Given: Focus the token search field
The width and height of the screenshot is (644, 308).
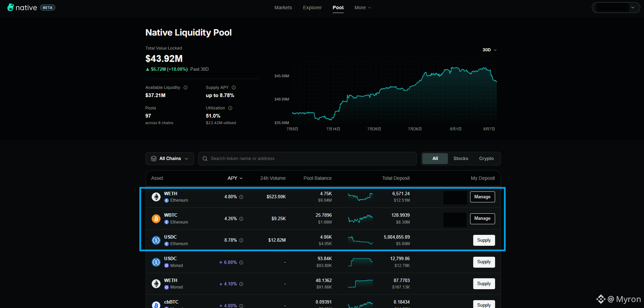Looking at the screenshot, I should (x=307, y=159).
